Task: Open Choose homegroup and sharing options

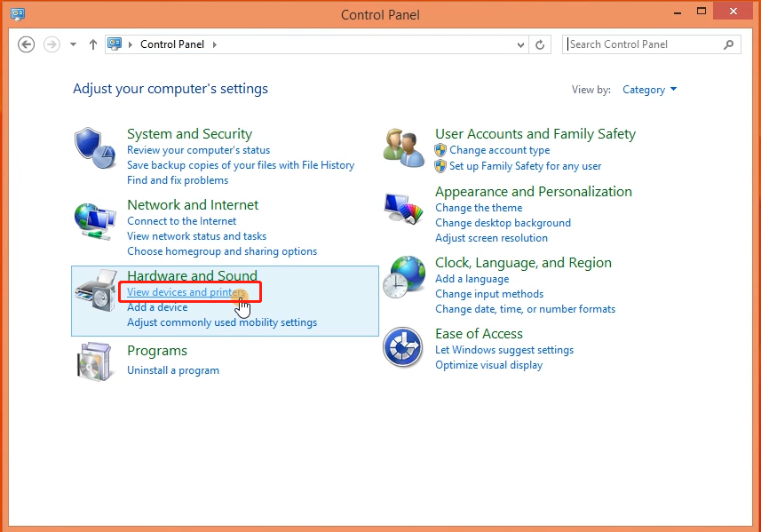Action: click(222, 251)
